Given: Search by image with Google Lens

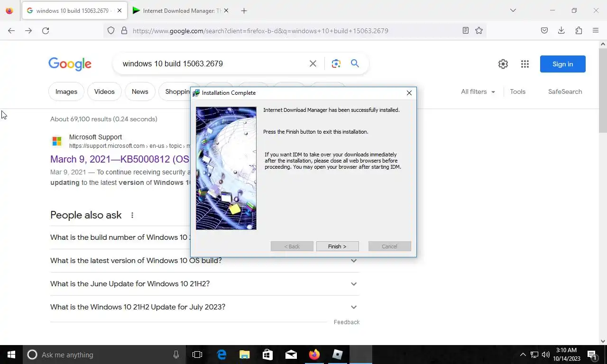Looking at the screenshot, I should 336,64.
